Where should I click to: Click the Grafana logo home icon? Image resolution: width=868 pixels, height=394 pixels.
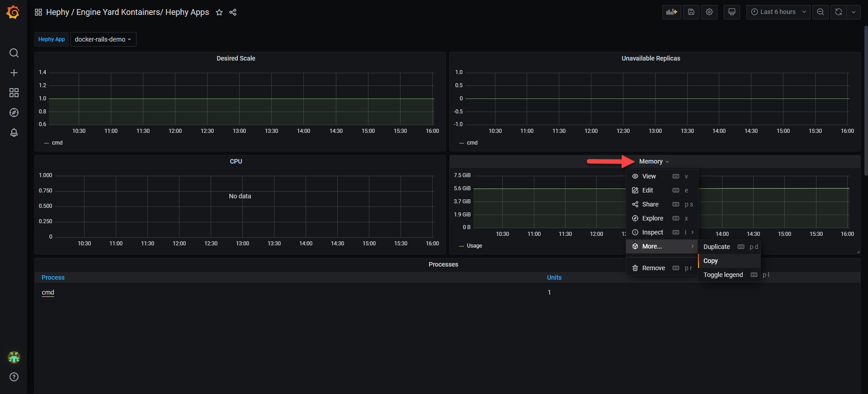tap(13, 12)
